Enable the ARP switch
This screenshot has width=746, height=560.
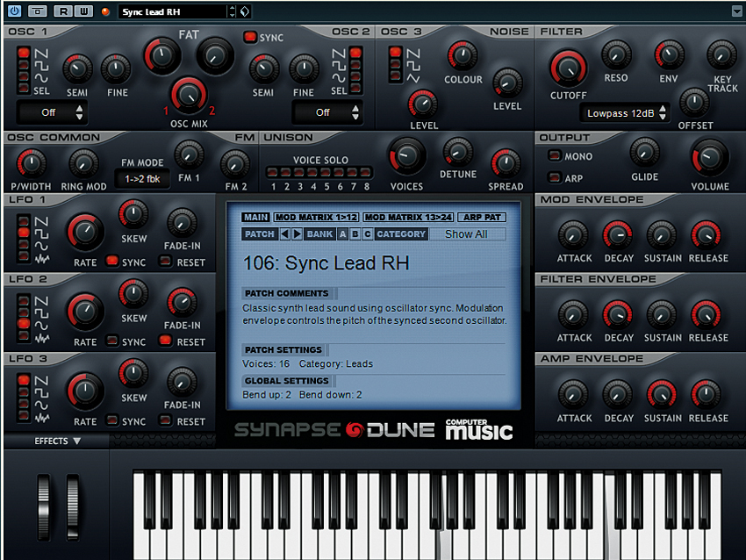coord(554,178)
